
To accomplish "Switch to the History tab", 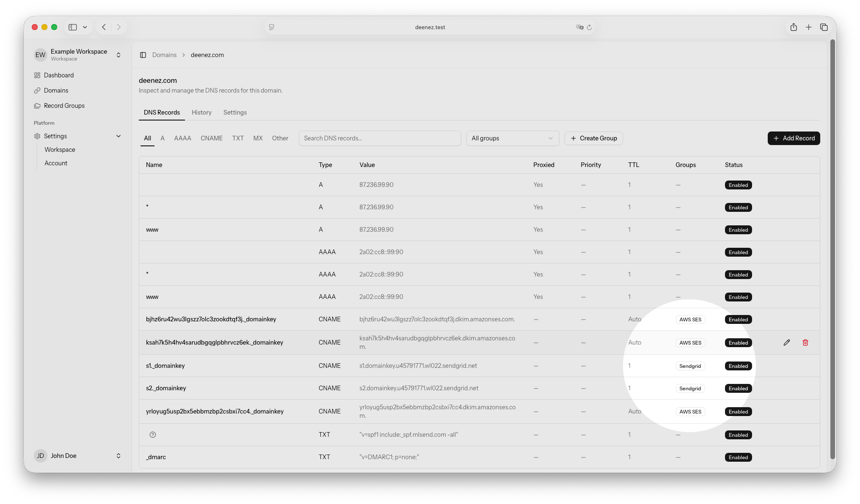I will pyautogui.click(x=201, y=112).
